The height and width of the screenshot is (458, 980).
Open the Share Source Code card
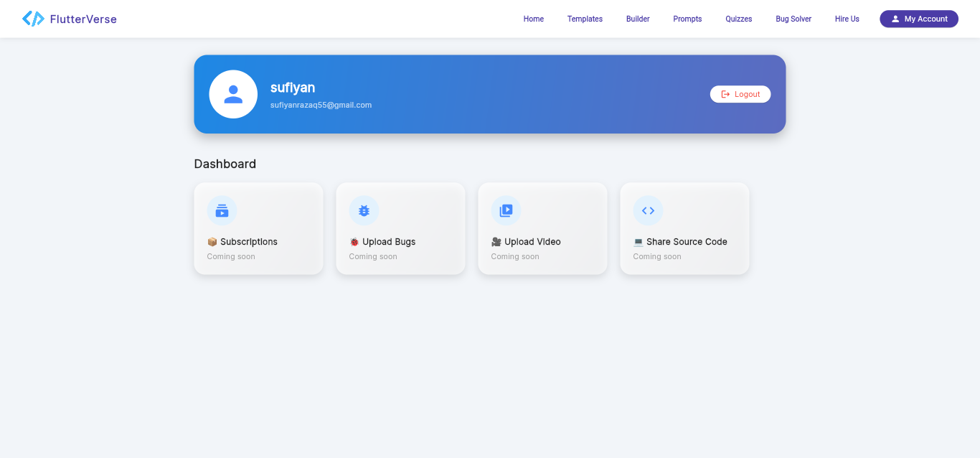684,228
